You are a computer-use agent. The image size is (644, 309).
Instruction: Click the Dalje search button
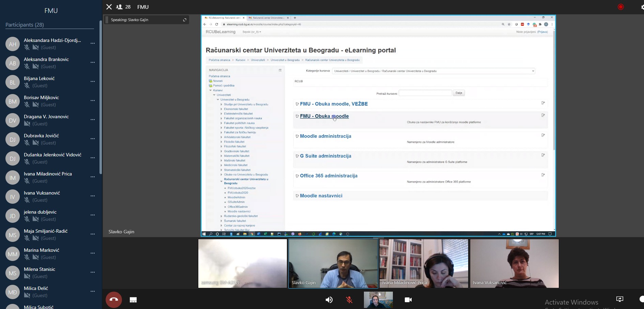coord(459,93)
